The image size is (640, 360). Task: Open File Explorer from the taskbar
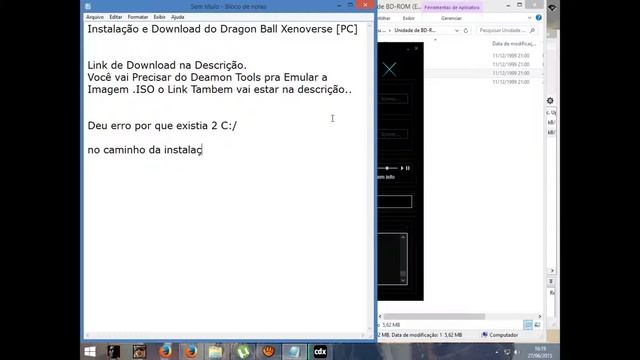tap(216, 351)
